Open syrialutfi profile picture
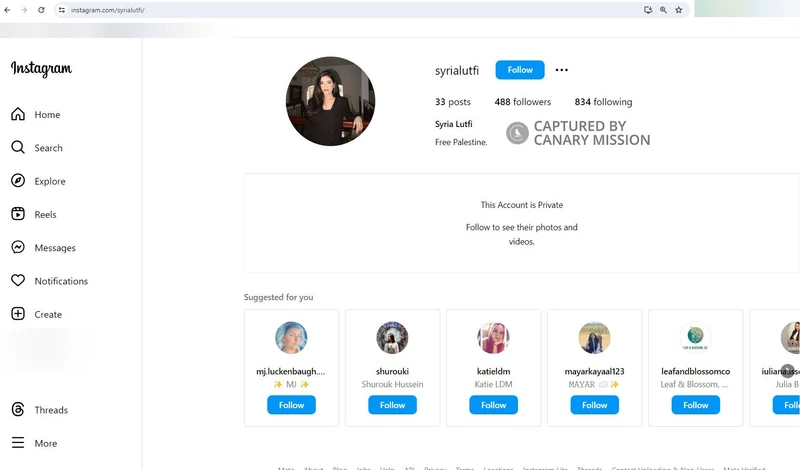 [331, 101]
